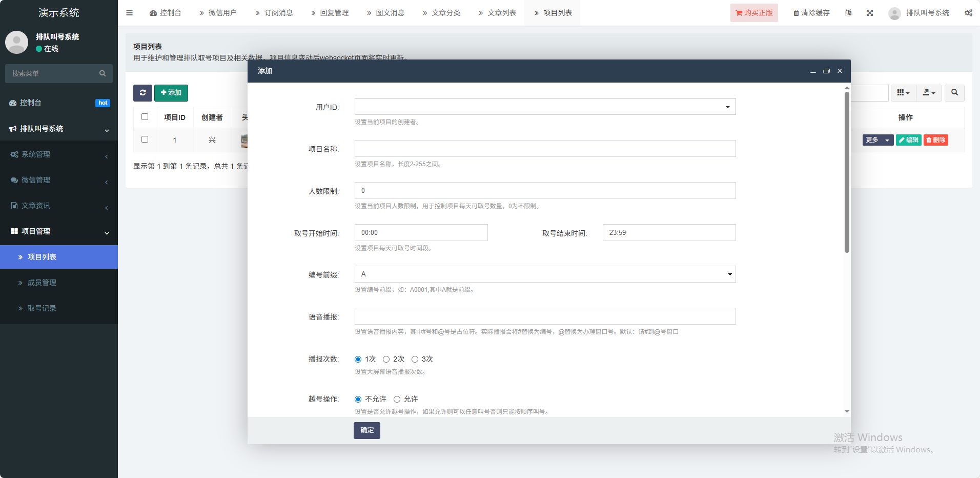
Task: Click the clear cache trash button
Action: pos(811,13)
